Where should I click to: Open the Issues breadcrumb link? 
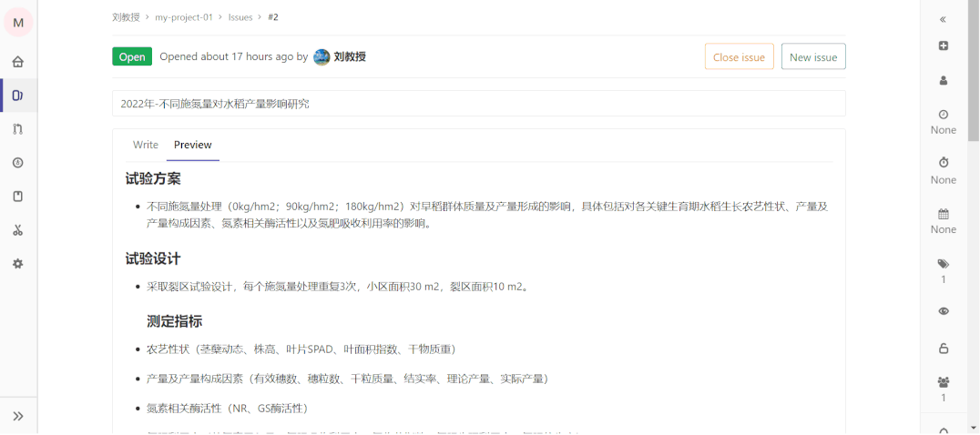pyautogui.click(x=240, y=17)
